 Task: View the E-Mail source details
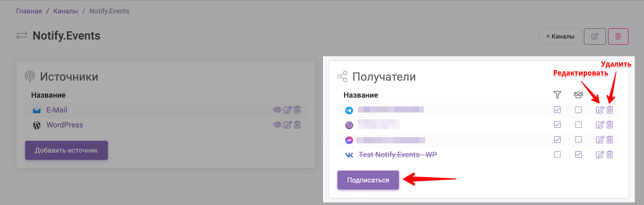tap(277, 110)
